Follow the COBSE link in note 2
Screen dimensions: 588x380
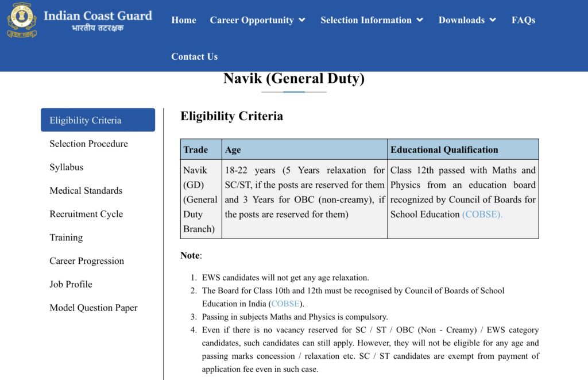point(285,304)
